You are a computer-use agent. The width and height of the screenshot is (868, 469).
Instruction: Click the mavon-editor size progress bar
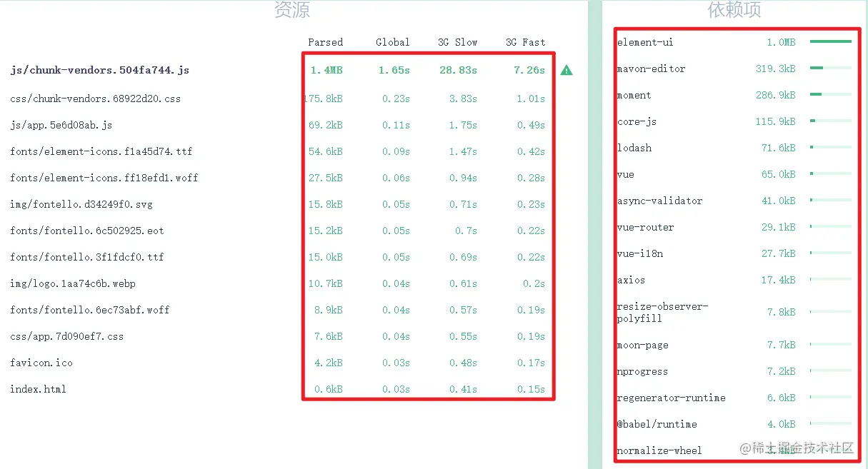click(831, 68)
